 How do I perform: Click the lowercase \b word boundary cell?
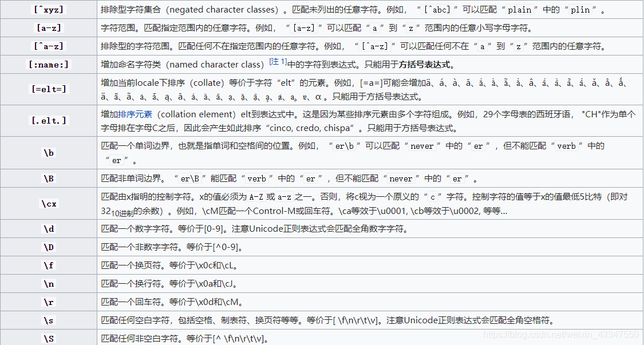[x=49, y=153]
